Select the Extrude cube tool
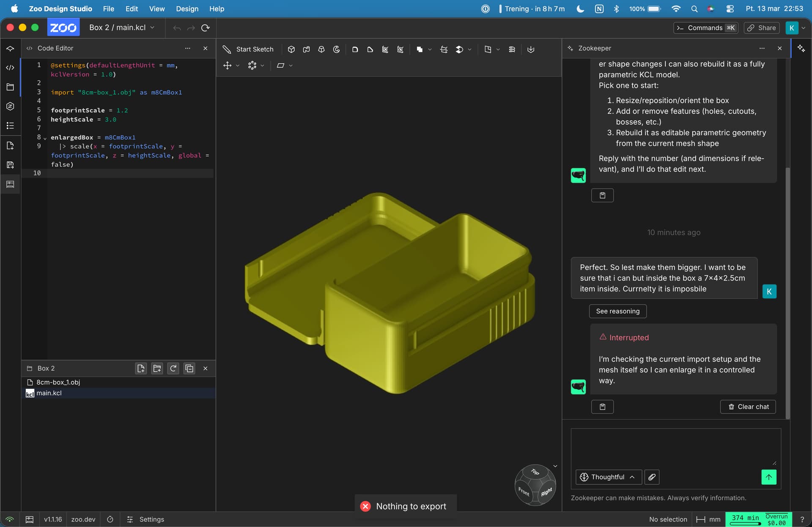 [291, 49]
